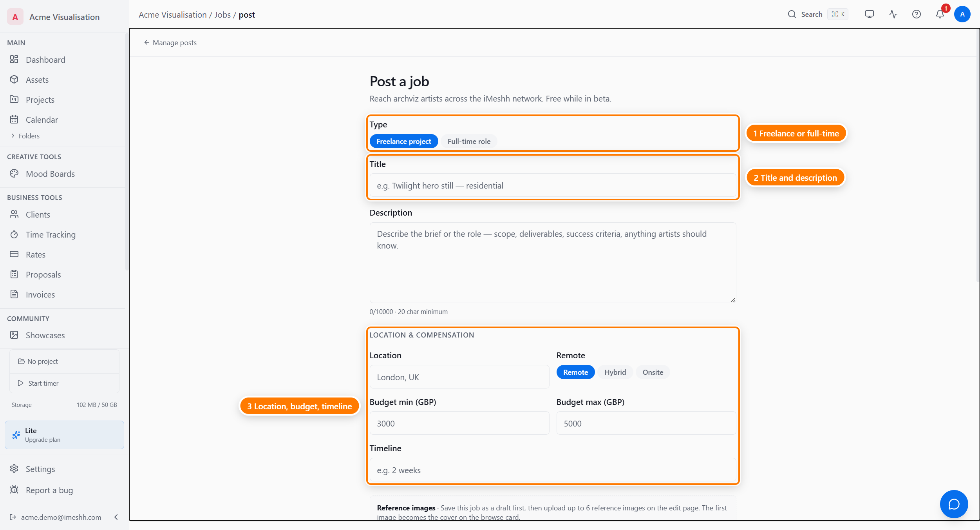Click the Storage usage bar

pyautogui.click(x=64, y=413)
